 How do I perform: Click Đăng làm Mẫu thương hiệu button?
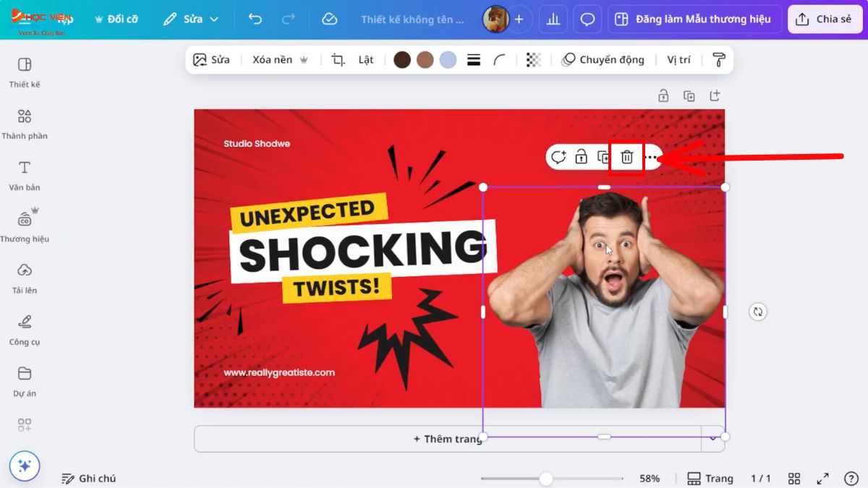[694, 20]
